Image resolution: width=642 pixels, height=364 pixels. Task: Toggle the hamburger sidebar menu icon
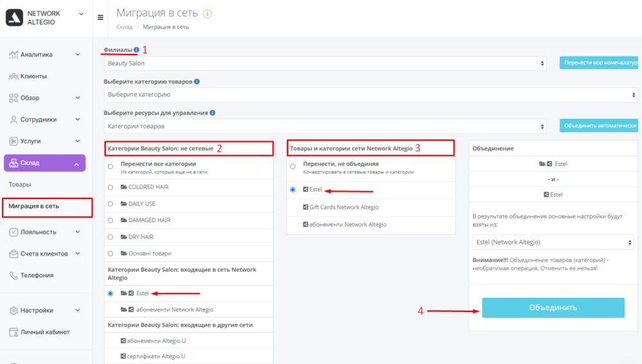click(100, 17)
